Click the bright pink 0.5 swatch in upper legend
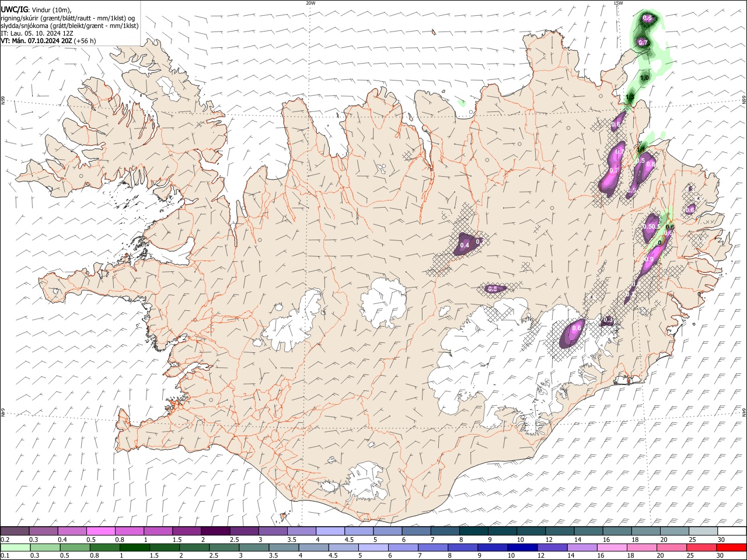 [x=101, y=531]
